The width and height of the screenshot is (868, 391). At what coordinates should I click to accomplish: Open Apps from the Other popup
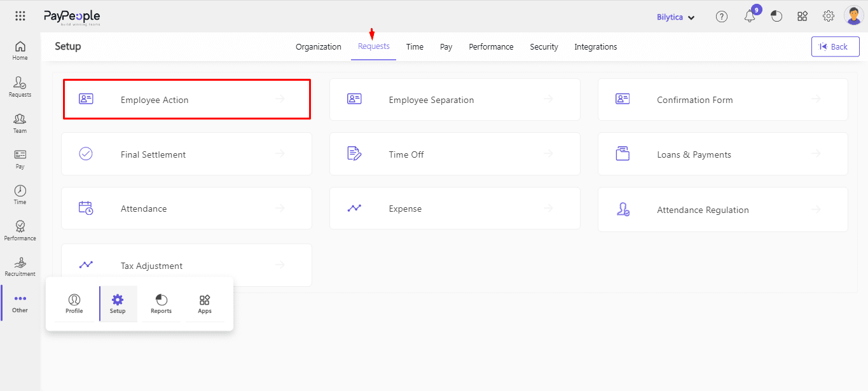click(205, 304)
